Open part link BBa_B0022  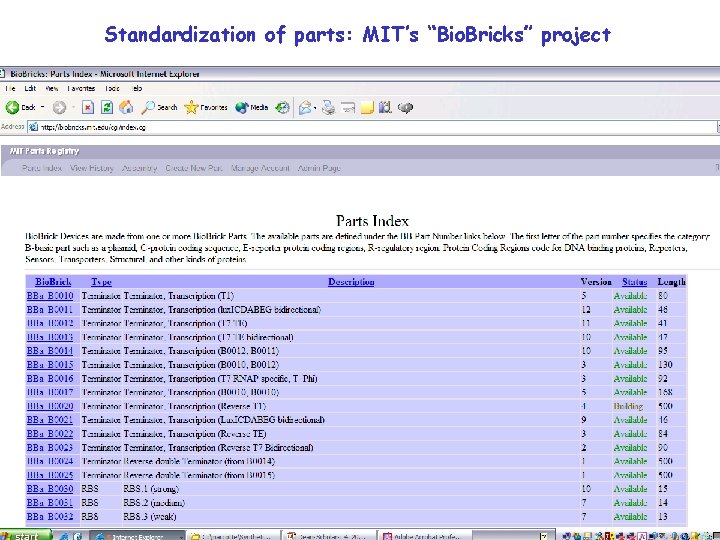click(x=50, y=433)
